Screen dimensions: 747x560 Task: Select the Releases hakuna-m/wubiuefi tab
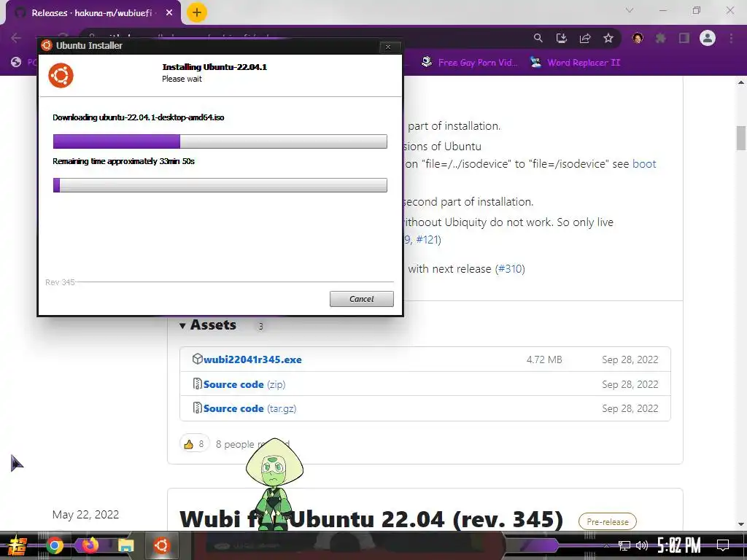pos(91,13)
